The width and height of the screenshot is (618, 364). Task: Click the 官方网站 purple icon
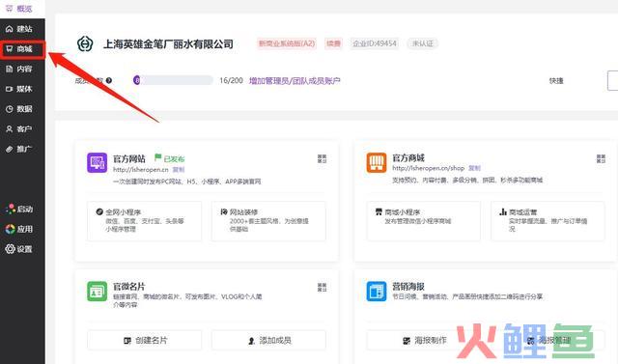pos(97,163)
